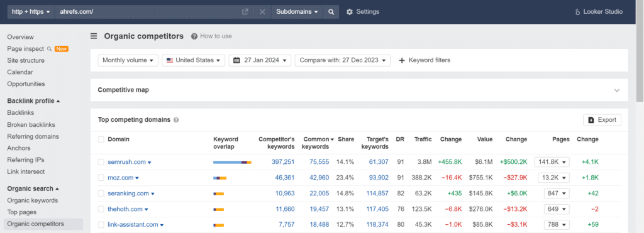Check the thehoth.com row checkbox
644x233 pixels.
click(101, 209)
